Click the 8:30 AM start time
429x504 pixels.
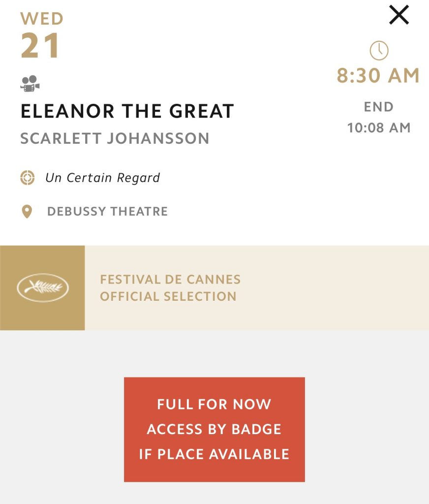(378, 76)
